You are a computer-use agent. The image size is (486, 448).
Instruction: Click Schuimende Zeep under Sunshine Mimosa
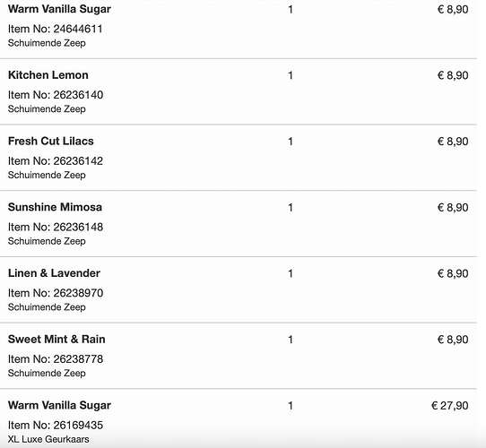(47, 241)
